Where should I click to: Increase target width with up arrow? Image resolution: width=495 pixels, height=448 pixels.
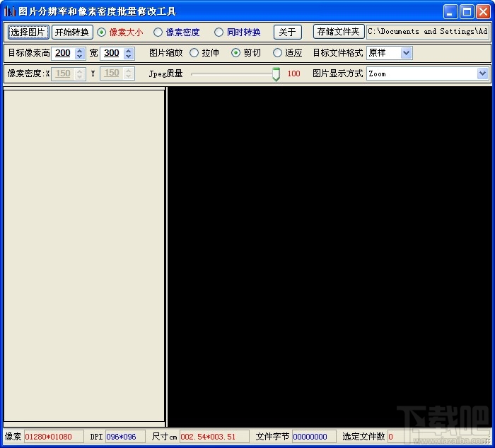129,50
